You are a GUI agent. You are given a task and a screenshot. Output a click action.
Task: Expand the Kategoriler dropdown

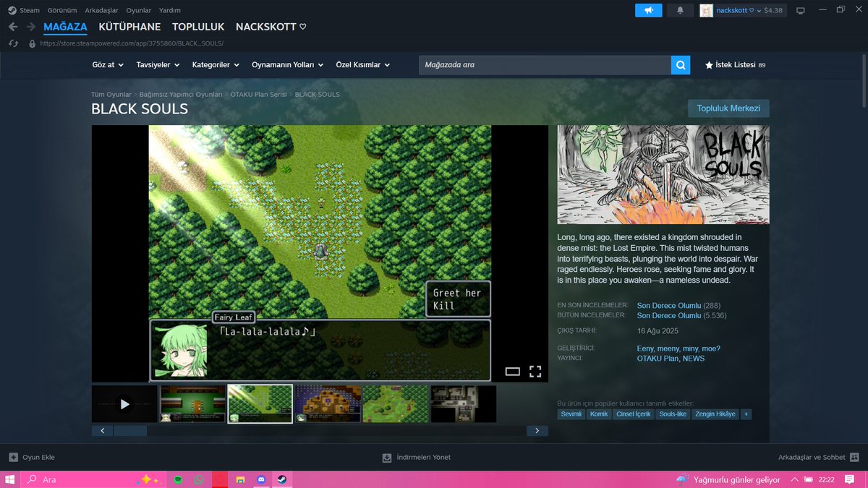pyautogui.click(x=216, y=65)
